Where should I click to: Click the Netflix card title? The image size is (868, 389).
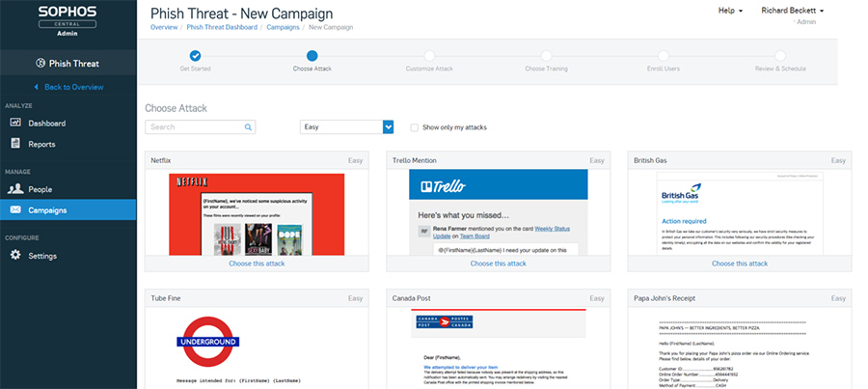pos(160,160)
